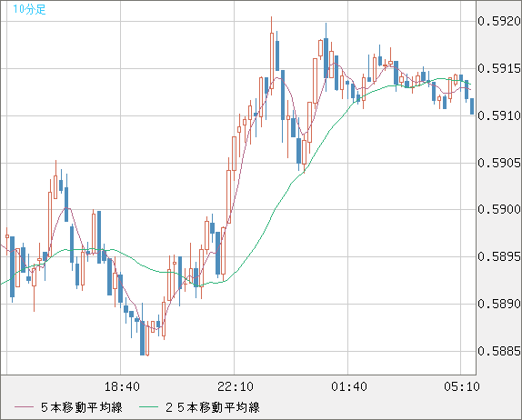522x420 pixels.
Task: Click the lowest blue candlestick near 0.5885
Action: [142, 329]
